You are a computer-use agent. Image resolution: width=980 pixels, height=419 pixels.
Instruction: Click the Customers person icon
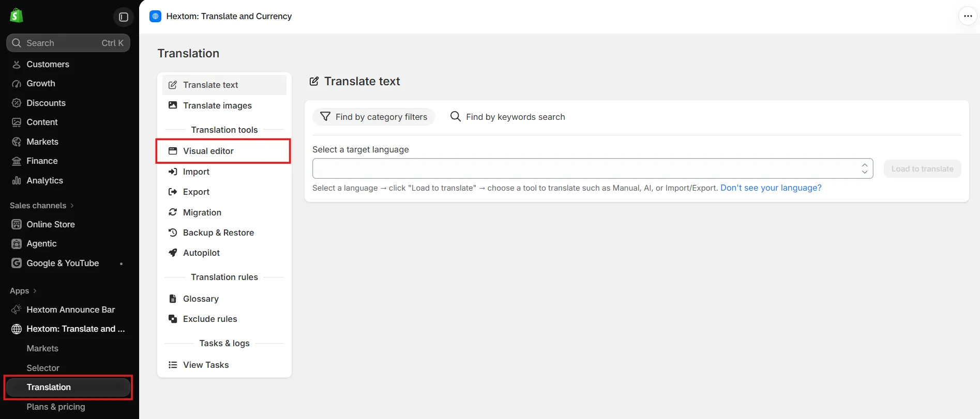[17, 64]
